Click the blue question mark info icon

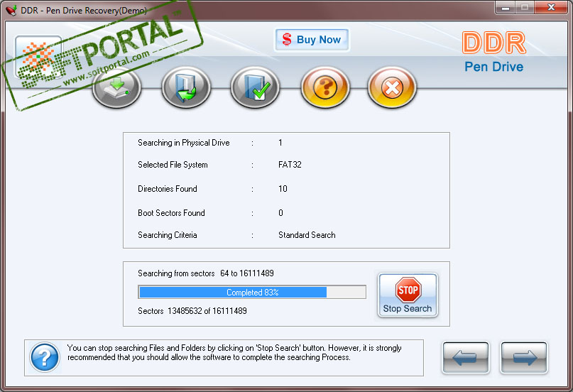45,357
